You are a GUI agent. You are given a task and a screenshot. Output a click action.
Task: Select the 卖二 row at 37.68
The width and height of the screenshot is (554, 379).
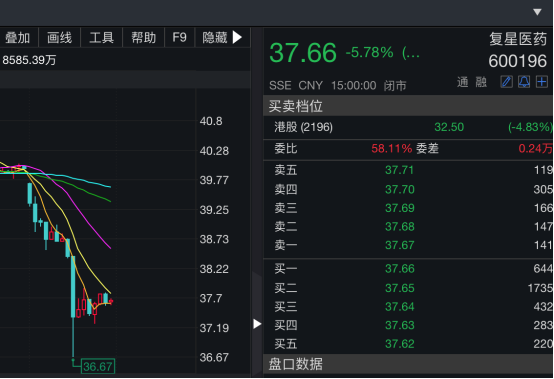click(408, 227)
